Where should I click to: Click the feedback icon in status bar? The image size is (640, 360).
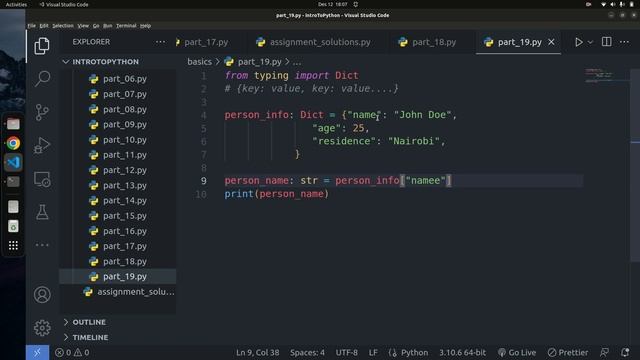click(604, 352)
